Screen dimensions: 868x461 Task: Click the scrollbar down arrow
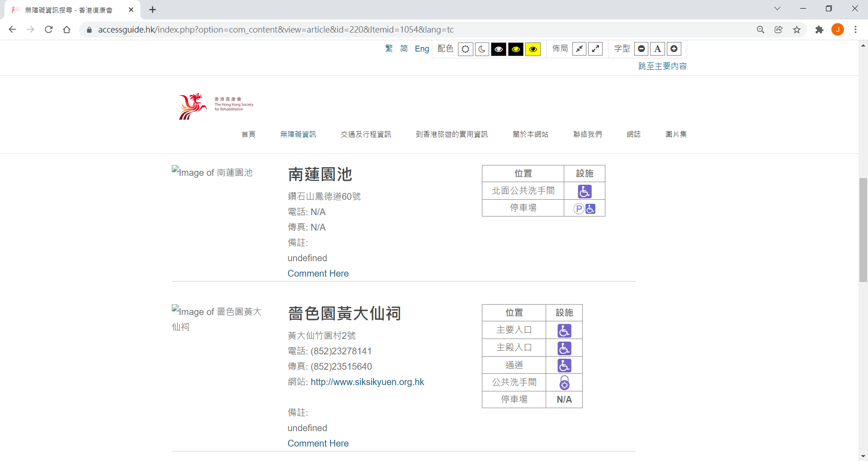click(863, 456)
